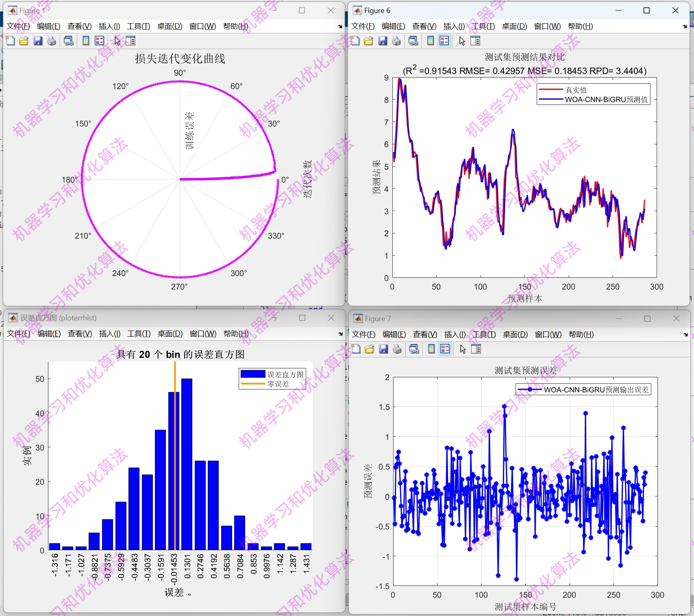
Task: Open 插入(I) menu in Figure 6
Action: pos(454,26)
